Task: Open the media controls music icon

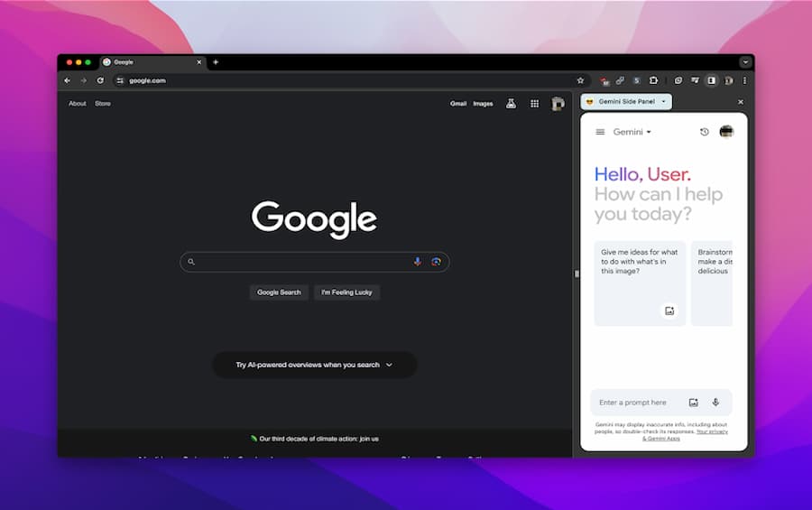Action: click(x=695, y=80)
